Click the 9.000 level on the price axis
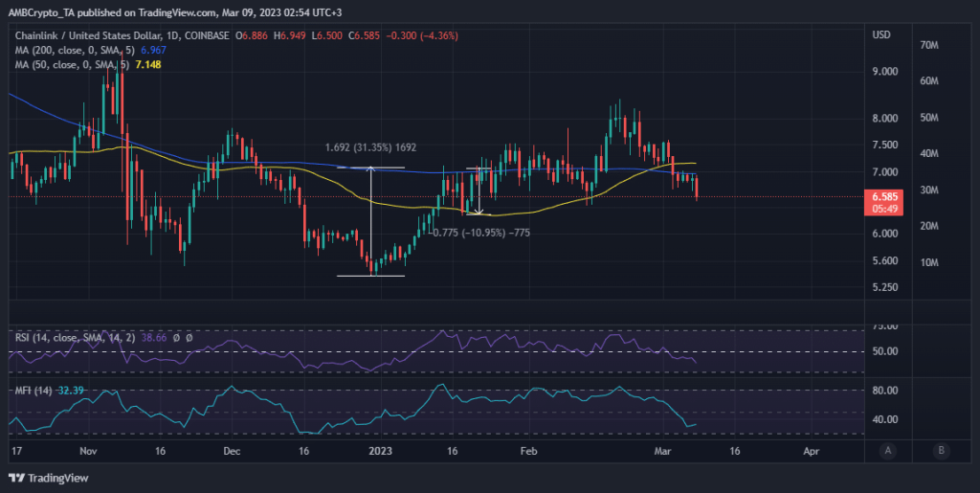Screen dimensions: 980x493 (884, 72)
